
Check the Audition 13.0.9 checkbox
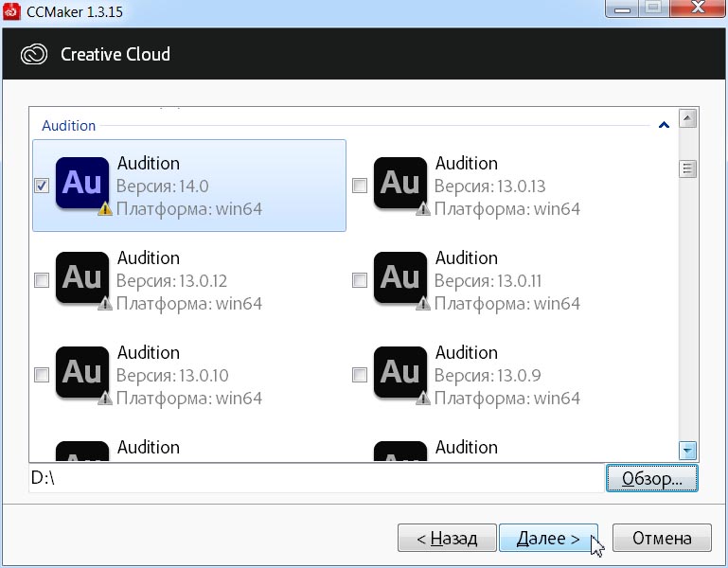[x=360, y=375]
